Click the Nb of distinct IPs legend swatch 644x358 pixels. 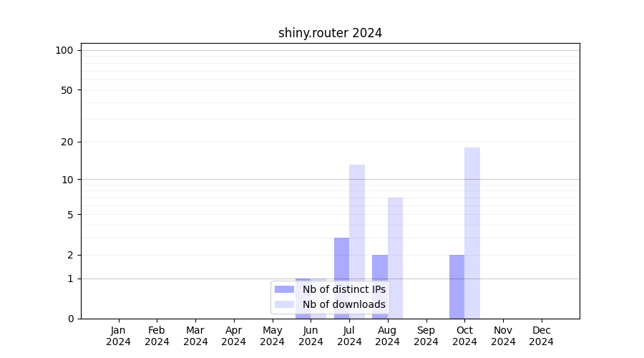[284, 289]
